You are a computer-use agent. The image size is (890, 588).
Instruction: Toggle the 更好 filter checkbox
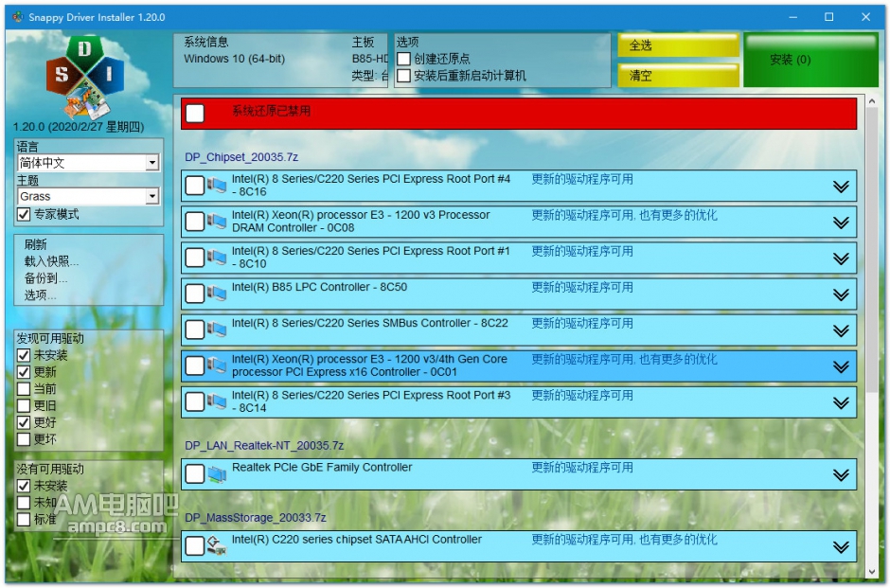24,422
